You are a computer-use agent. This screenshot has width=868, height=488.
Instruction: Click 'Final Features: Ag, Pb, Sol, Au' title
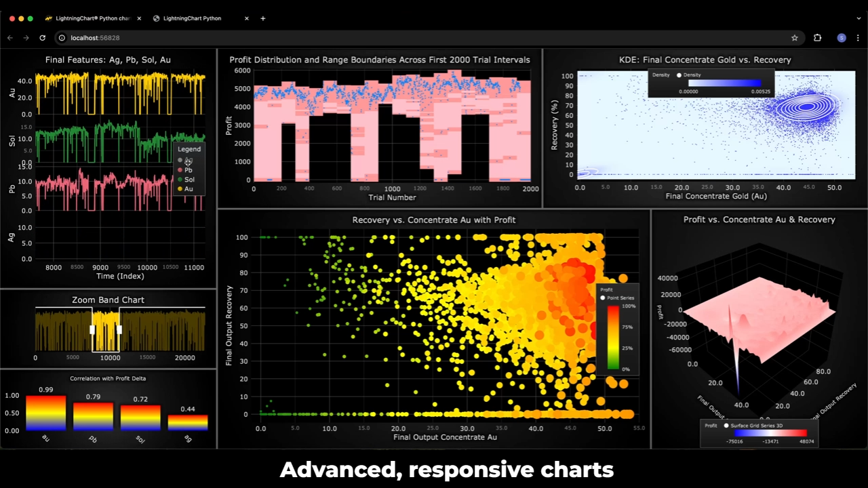[x=108, y=60]
